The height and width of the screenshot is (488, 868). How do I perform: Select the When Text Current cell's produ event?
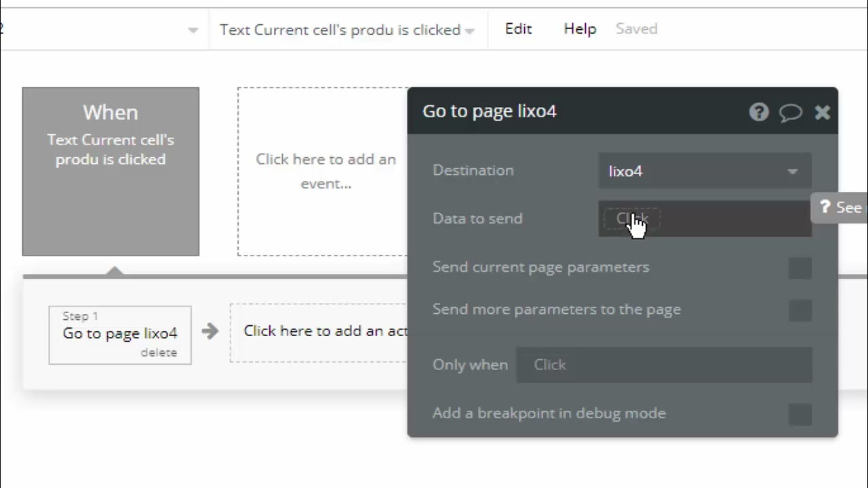click(x=111, y=171)
